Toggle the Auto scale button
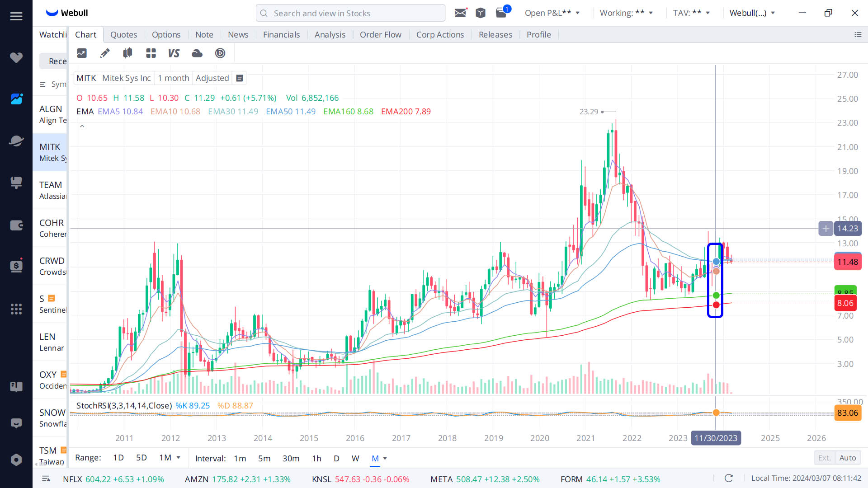 [848, 458]
